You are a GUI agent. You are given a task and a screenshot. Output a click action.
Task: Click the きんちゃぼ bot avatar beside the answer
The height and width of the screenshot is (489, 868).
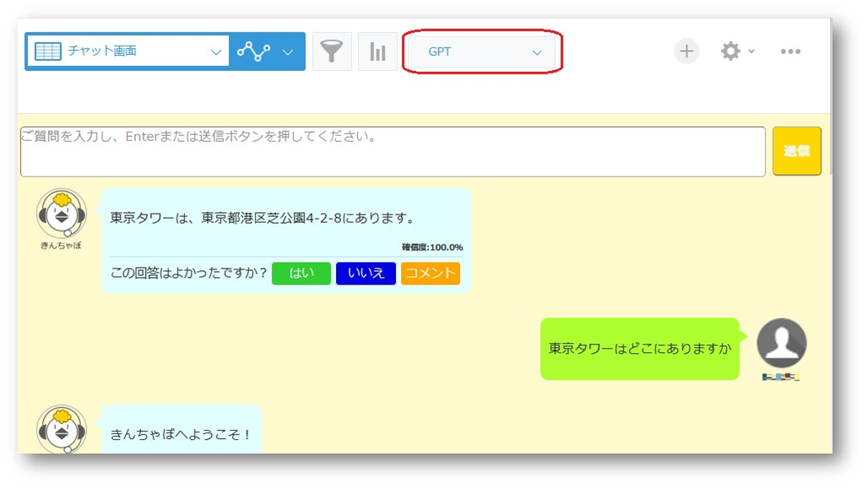click(x=61, y=215)
